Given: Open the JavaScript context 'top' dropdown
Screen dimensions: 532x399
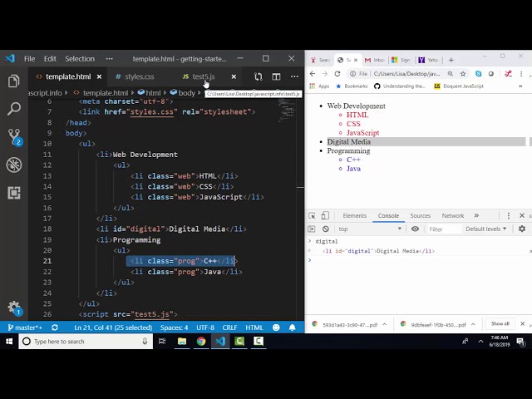Looking at the screenshot, I should 370,229.
